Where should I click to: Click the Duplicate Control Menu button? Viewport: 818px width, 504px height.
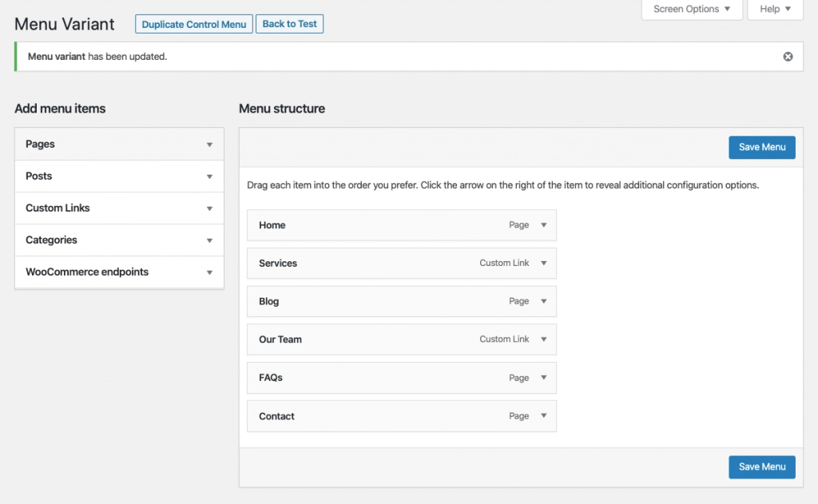click(194, 24)
